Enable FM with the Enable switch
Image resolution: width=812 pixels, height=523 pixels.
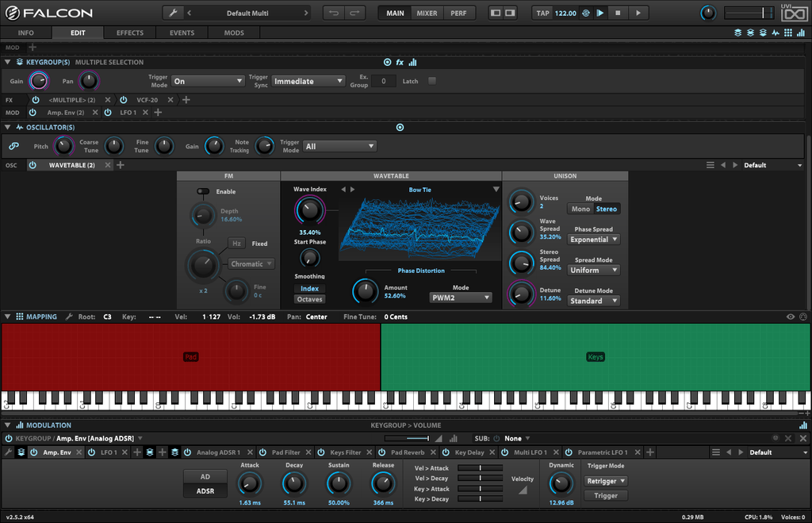click(205, 191)
